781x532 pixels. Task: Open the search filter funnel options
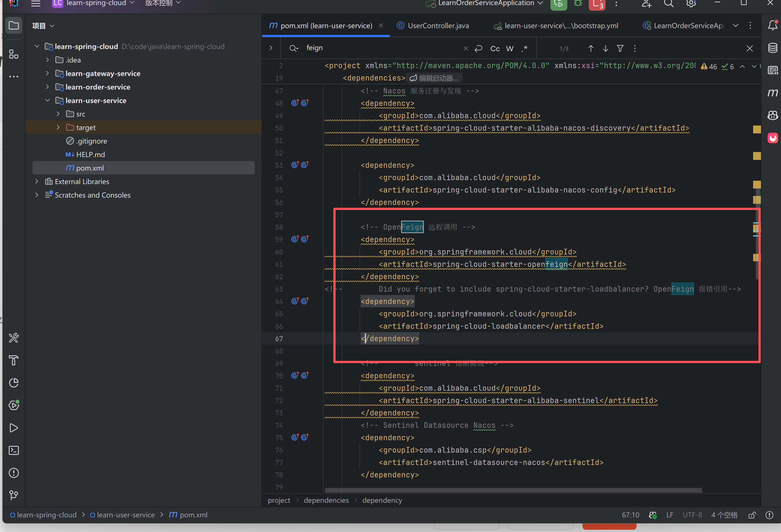coord(620,48)
